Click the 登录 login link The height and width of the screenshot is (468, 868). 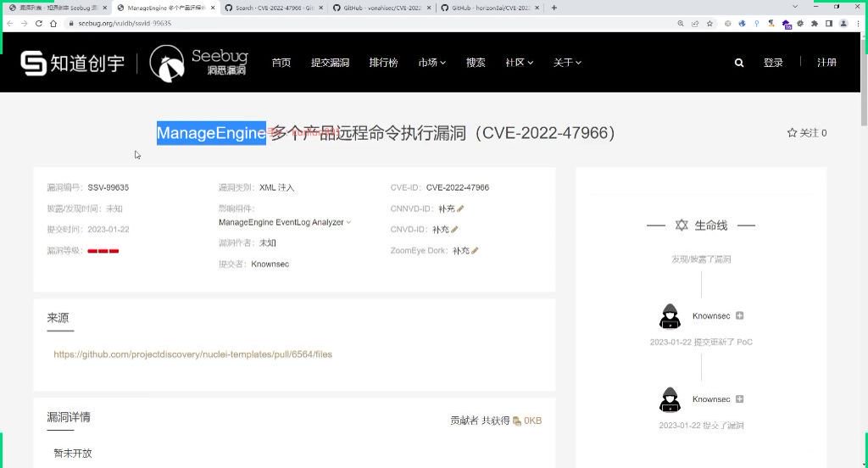click(773, 63)
